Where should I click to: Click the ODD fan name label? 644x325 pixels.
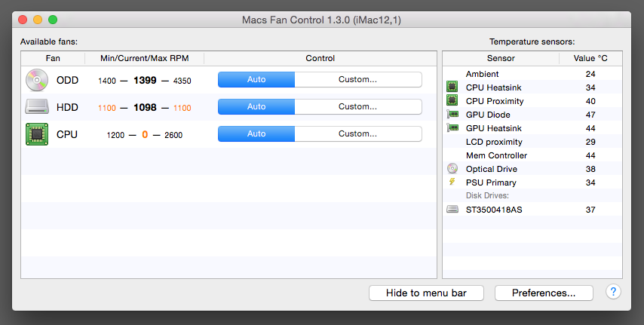67,80
